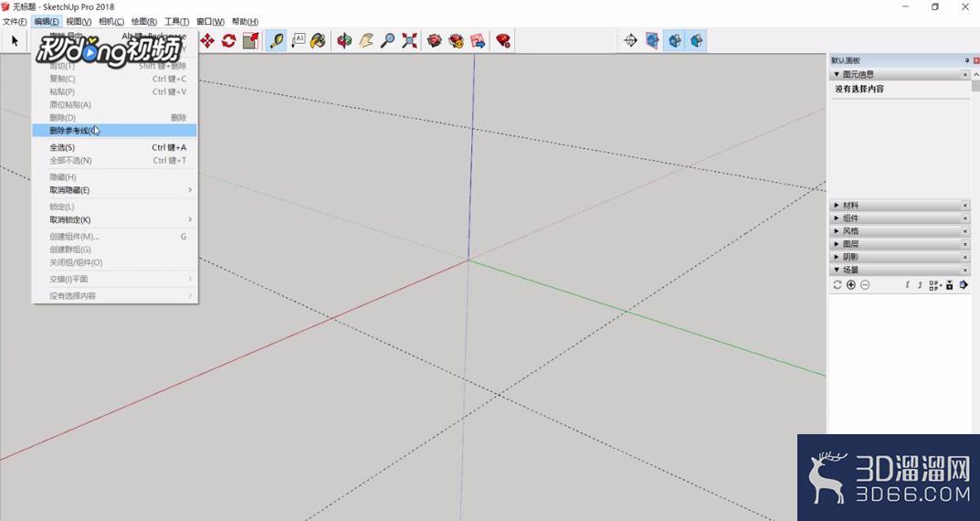Choose 全选(S) in Edit menu
The image size is (980, 521).
click(x=114, y=147)
